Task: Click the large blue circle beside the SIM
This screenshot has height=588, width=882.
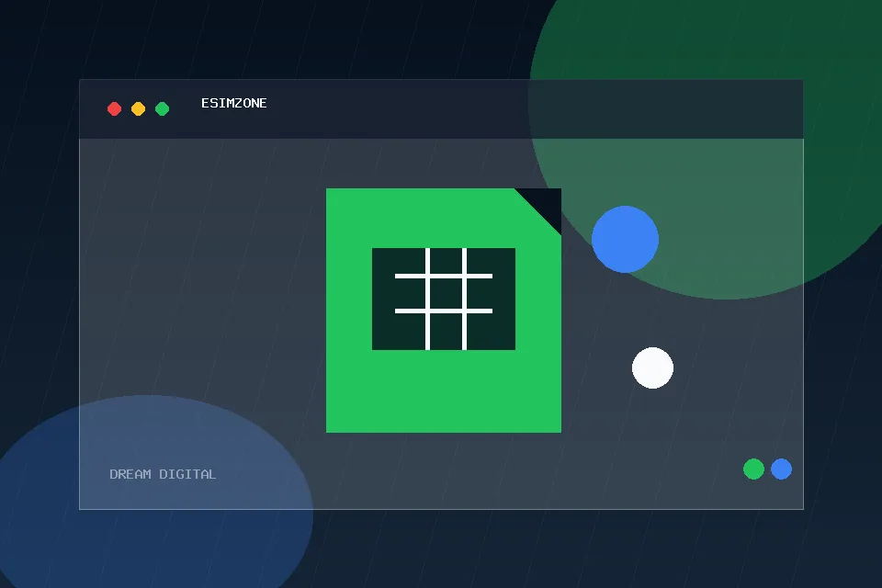Action: 625,239
